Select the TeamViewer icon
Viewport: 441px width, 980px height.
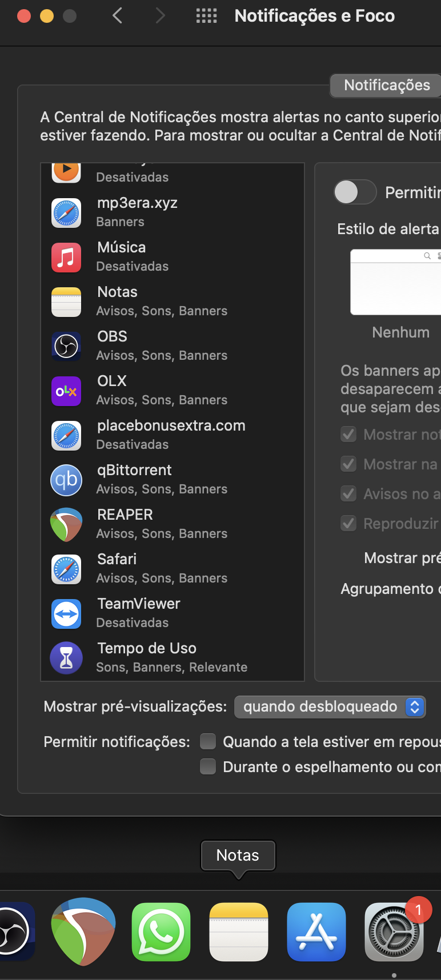click(x=66, y=614)
